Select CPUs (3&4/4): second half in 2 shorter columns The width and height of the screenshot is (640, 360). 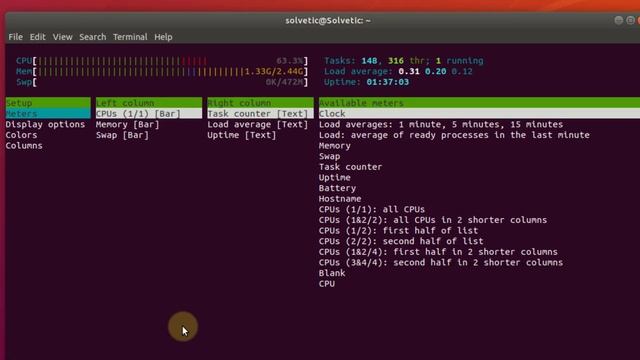click(x=441, y=262)
